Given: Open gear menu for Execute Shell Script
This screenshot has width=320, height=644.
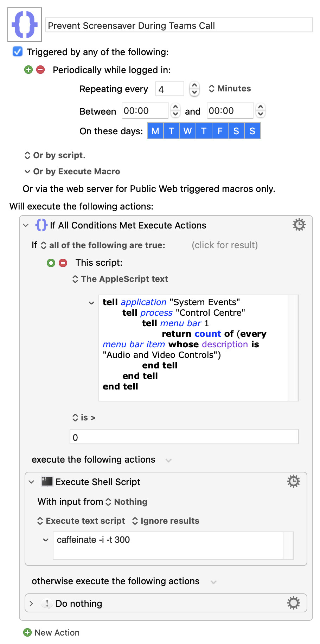Looking at the screenshot, I should coord(293,481).
